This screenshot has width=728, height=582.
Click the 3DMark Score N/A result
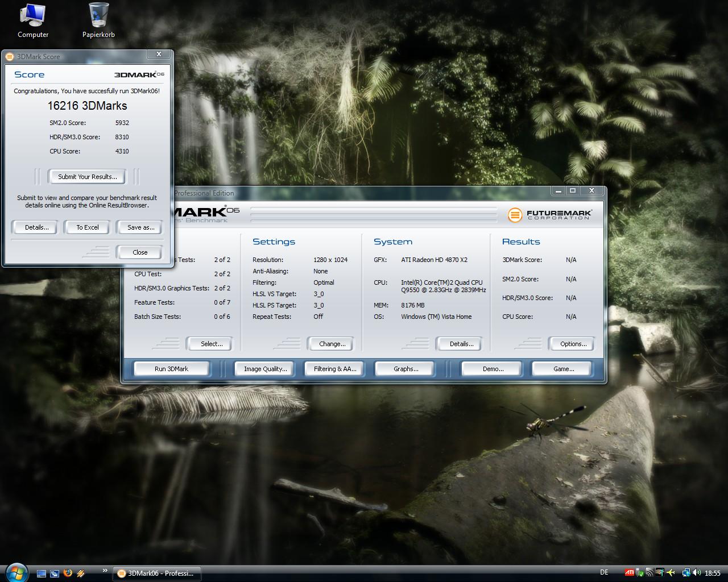[x=571, y=260]
